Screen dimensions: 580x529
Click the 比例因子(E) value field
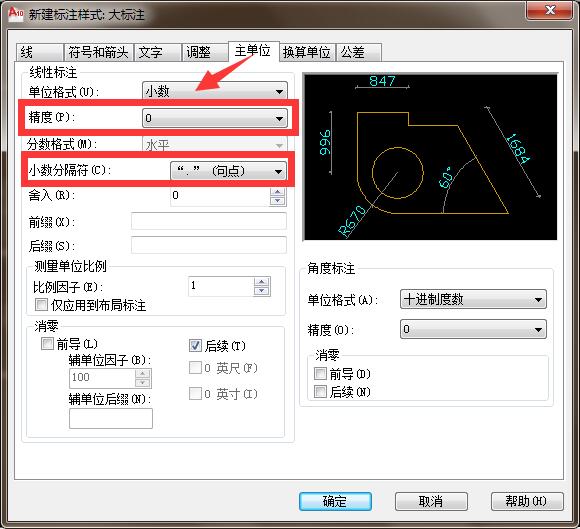[x=221, y=286]
